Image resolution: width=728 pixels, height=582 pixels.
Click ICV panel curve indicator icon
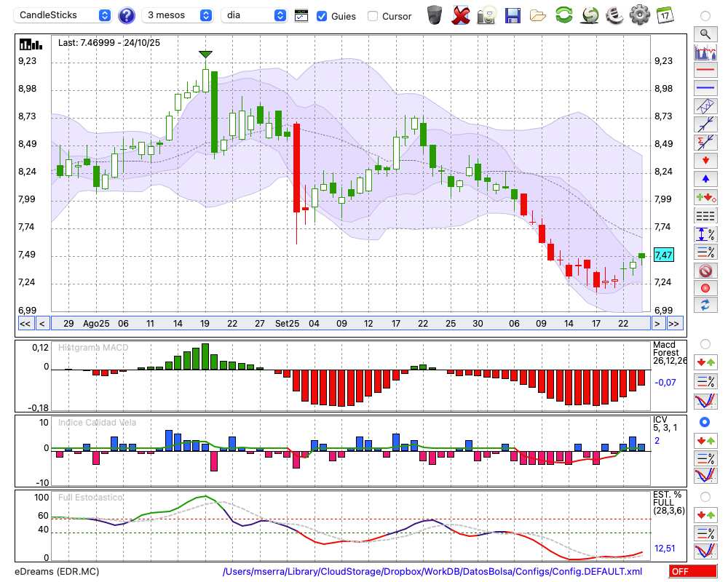705,475
